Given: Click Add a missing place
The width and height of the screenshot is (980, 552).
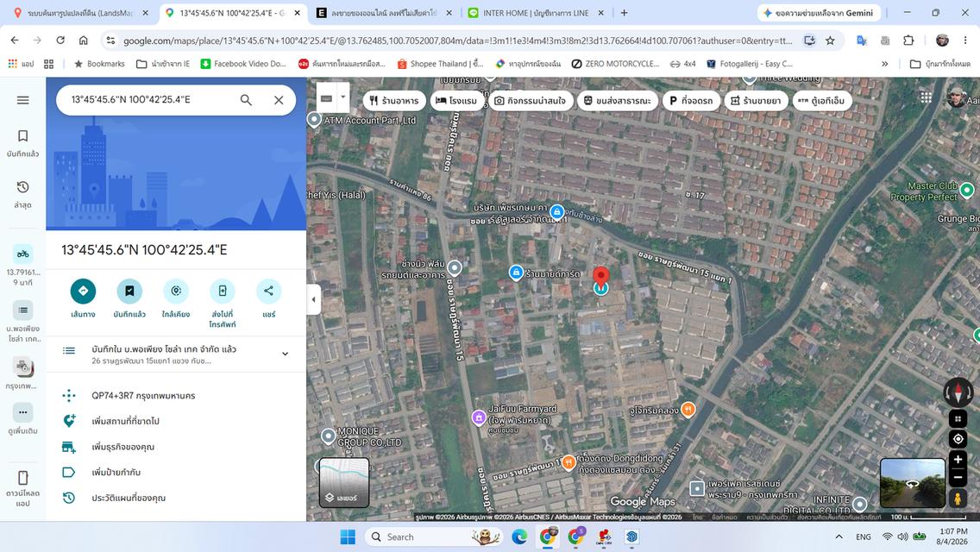Looking at the screenshot, I should pyautogui.click(x=176, y=422).
